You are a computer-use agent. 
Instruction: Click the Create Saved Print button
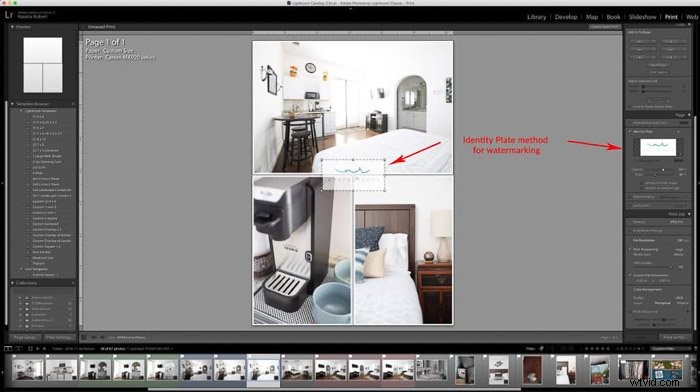tap(605, 27)
